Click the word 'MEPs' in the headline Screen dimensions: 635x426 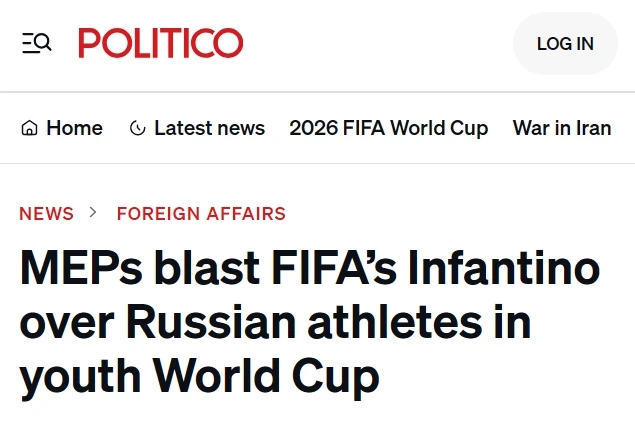pyautogui.click(x=81, y=268)
